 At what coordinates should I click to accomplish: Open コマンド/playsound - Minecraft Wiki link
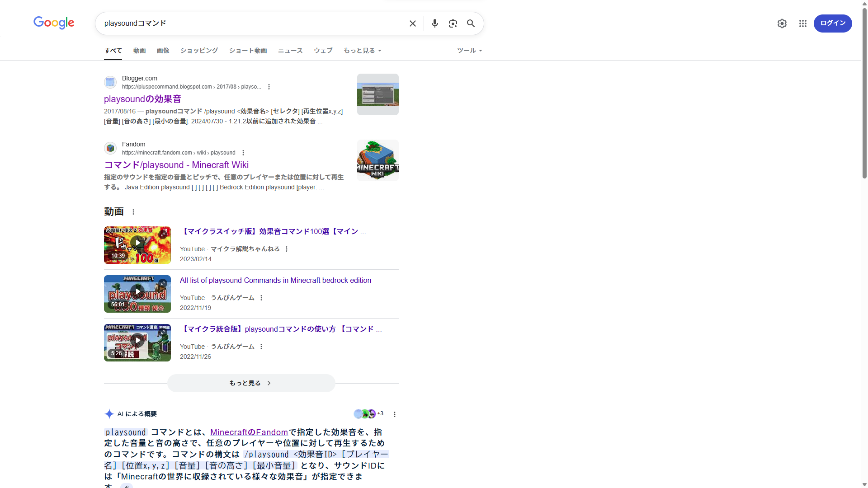pyautogui.click(x=176, y=165)
